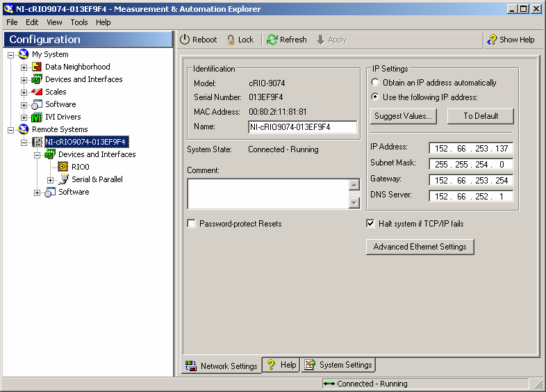
Task: Click the Network Settings tab icon
Action: 191,366
